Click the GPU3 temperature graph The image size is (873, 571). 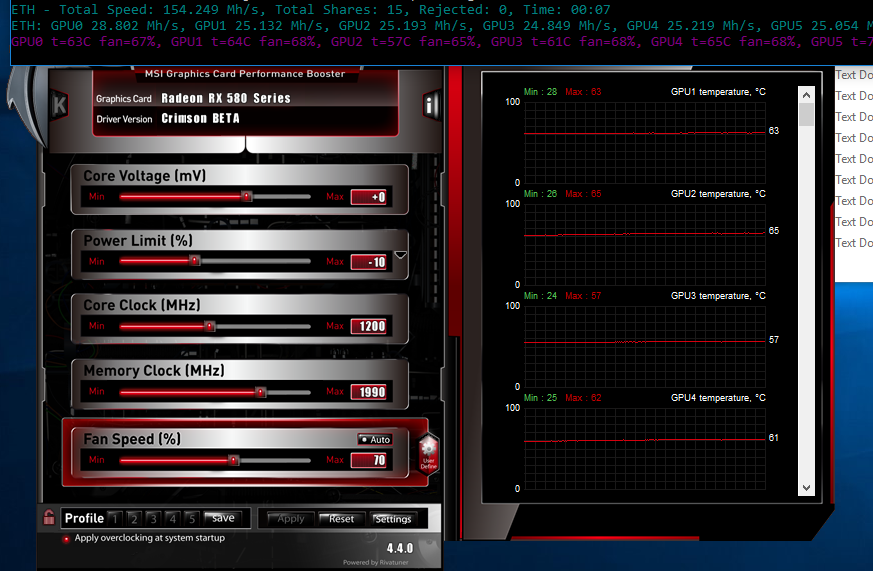[x=645, y=347]
